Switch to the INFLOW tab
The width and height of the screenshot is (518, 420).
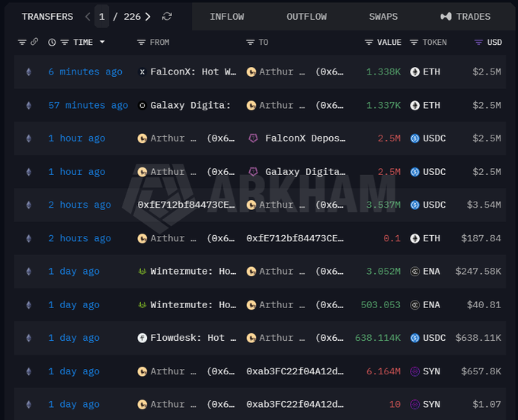[x=227, y=17]
